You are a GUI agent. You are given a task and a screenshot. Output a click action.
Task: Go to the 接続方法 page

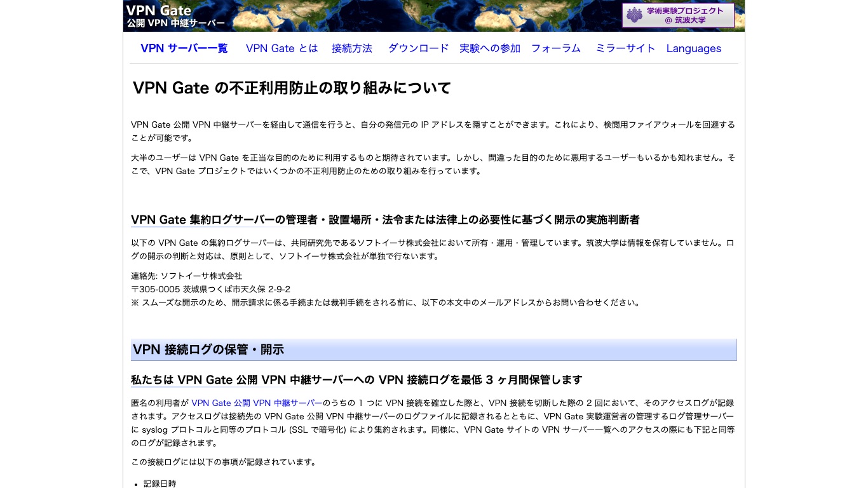click(x=352, y=48)
